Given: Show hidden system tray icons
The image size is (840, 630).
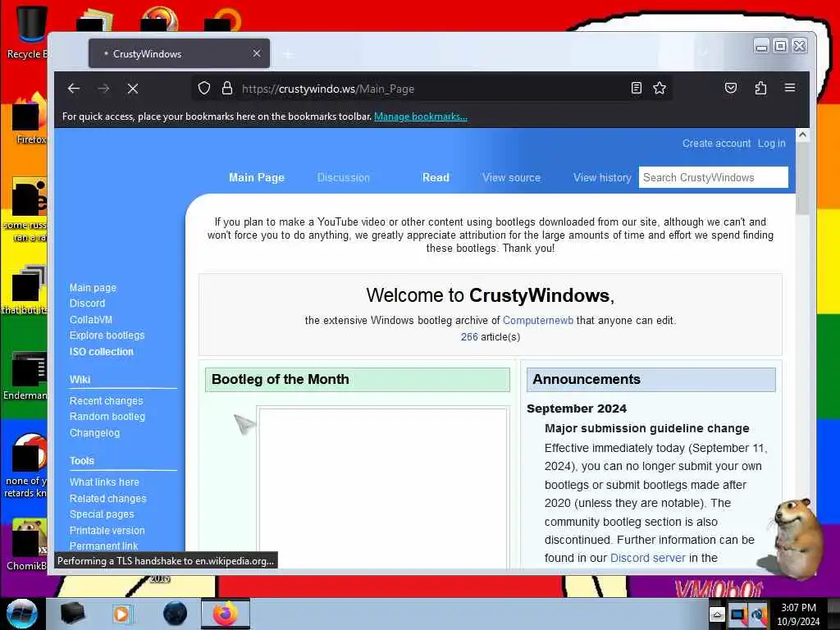Looking at the screenshot, I should [x=717, y=614].
